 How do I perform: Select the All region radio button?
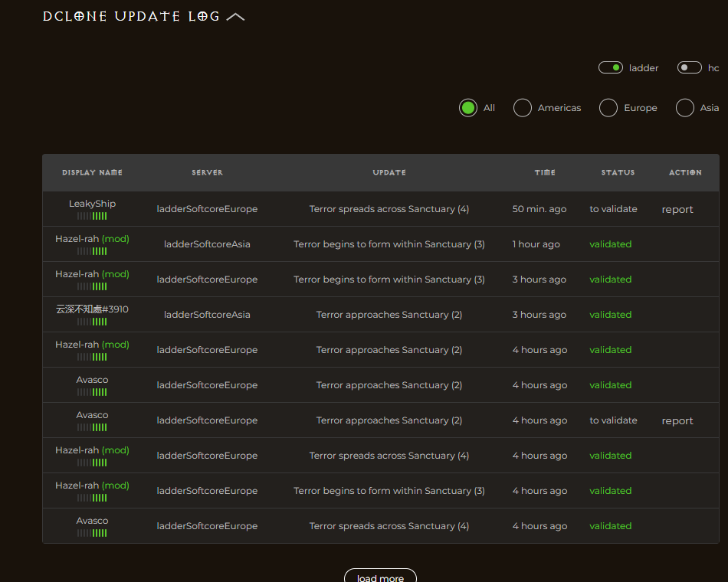[468, 108]
